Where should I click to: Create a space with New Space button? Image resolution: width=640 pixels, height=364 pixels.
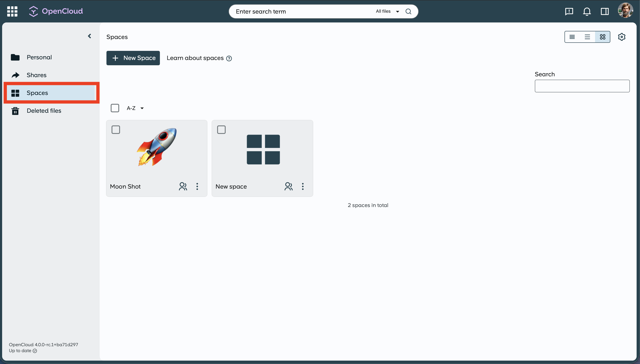[133, 58]
